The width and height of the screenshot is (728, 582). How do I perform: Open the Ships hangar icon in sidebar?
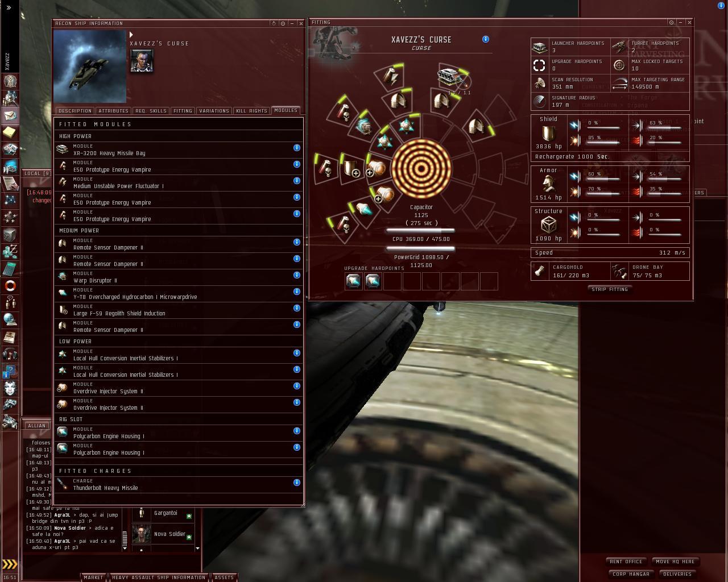tap(10, 405)
